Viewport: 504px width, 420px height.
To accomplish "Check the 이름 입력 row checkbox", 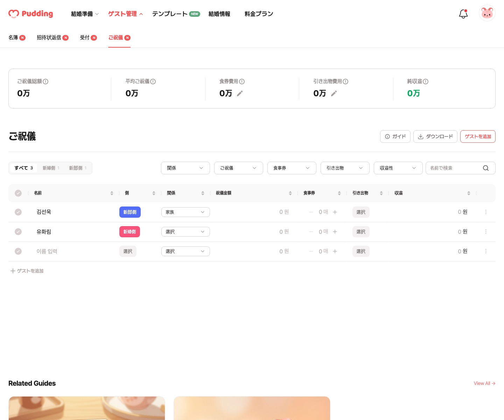I will click(x=18, y=251).
